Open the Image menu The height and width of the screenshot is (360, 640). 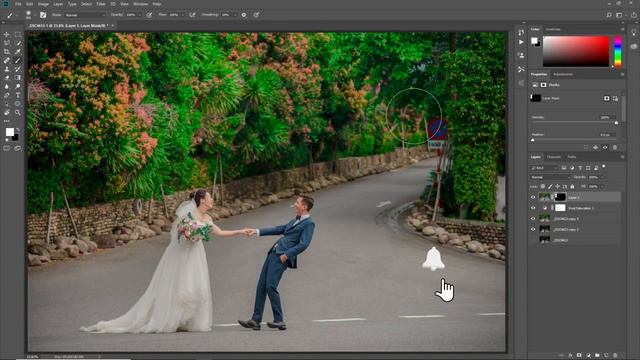[43, 4]
